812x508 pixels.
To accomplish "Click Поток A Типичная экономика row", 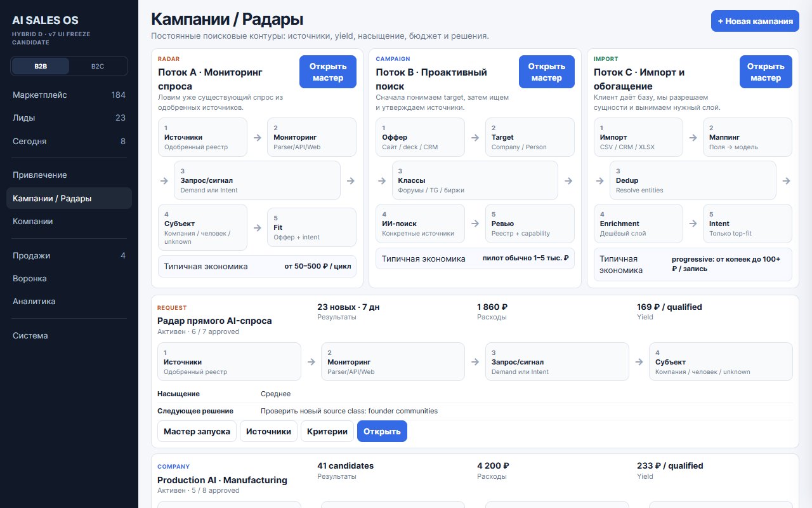I will pyautogui.click(x=257, y=267).
